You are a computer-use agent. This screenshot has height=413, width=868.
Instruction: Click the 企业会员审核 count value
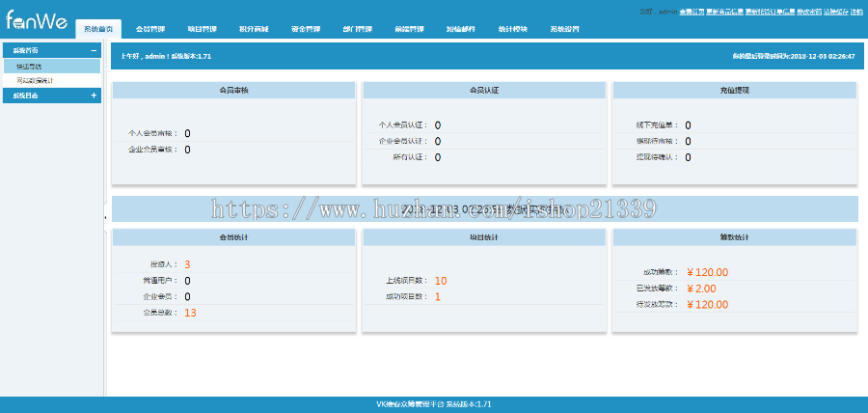coord(188,150)
